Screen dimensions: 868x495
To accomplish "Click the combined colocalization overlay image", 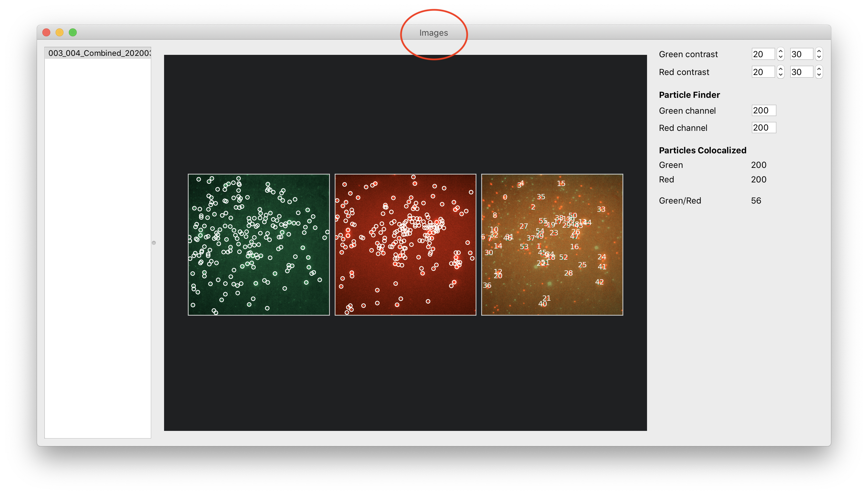I will [552, 245].
